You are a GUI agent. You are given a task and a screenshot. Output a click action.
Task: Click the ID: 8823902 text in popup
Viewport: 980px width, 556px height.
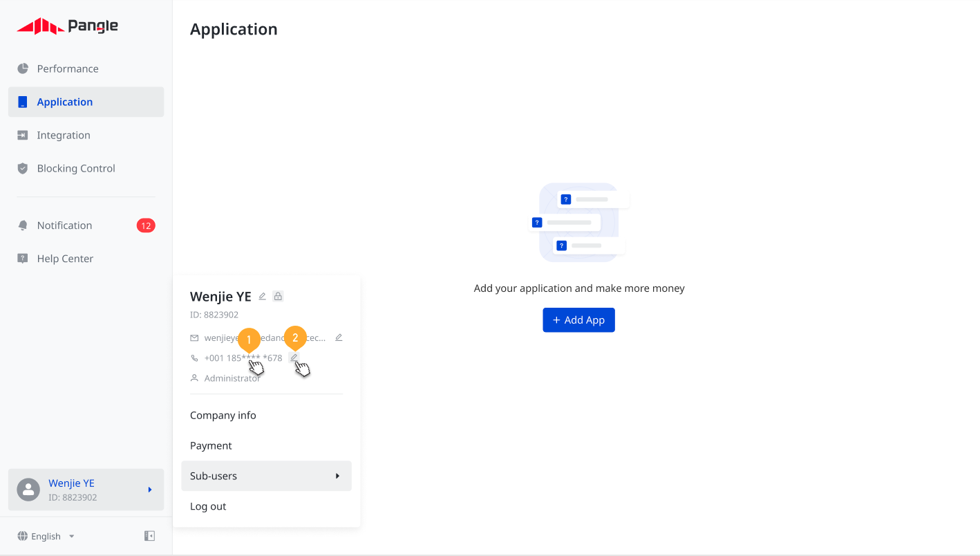[x=214, y=315]
